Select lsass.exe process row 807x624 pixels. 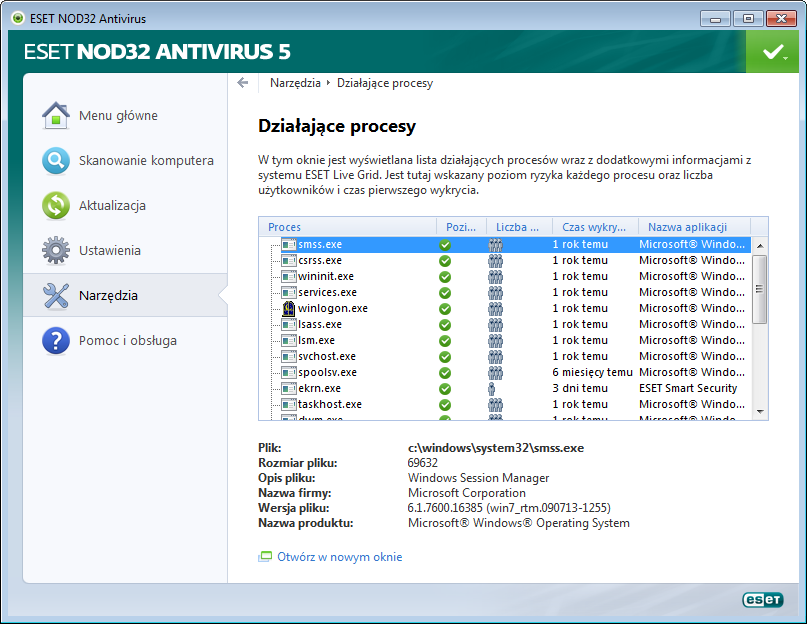pos(505,324)
